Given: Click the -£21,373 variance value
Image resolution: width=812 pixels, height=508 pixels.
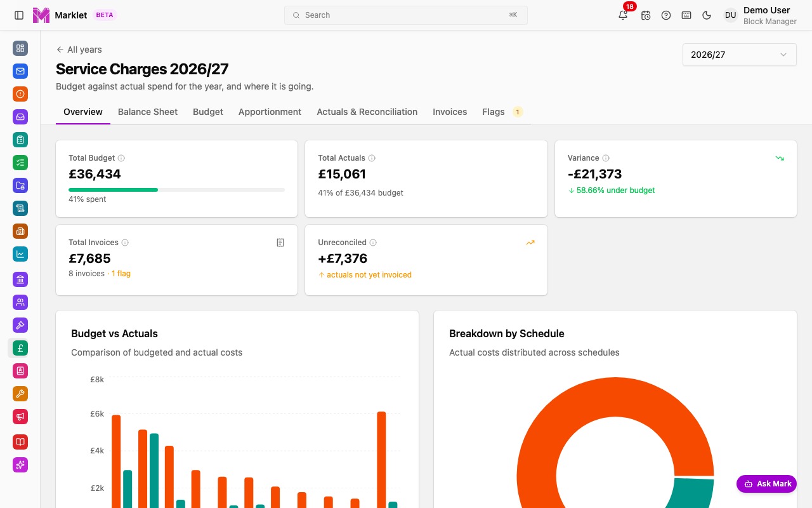Looking at the screenshot, I should [594, 174].
